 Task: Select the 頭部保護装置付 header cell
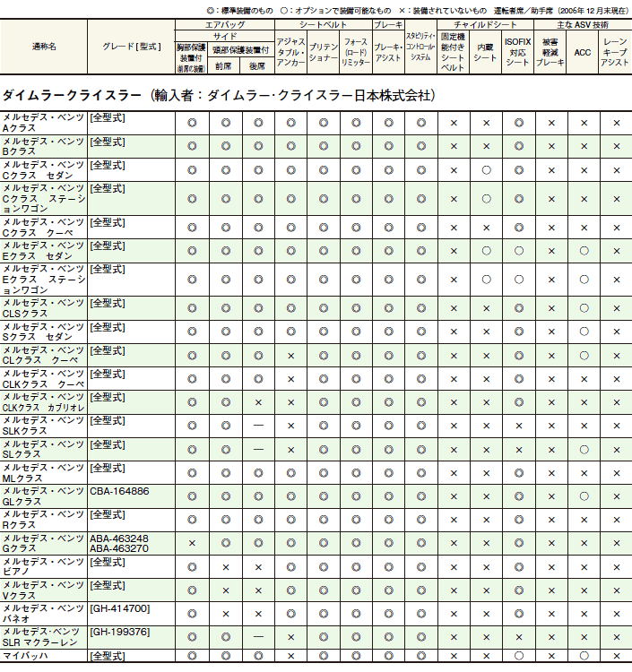[241, 50]
